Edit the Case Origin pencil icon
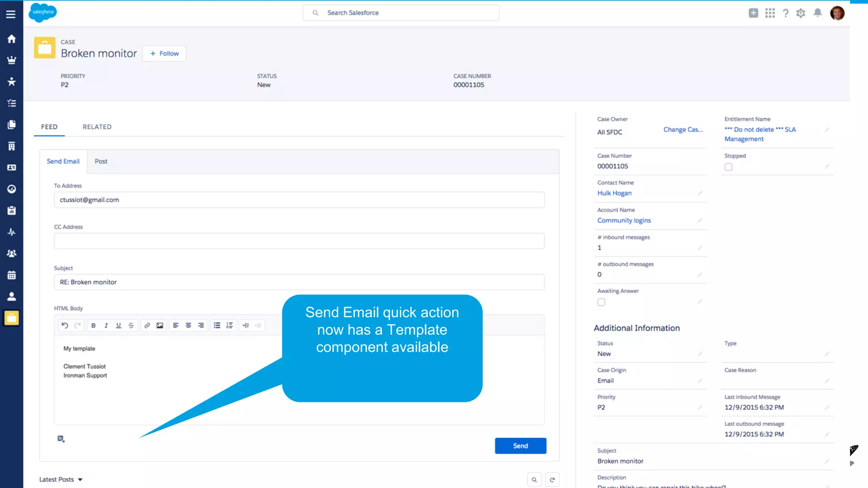Image resolution: width=868 pixels, height=488 pixels. coord(700,380)
